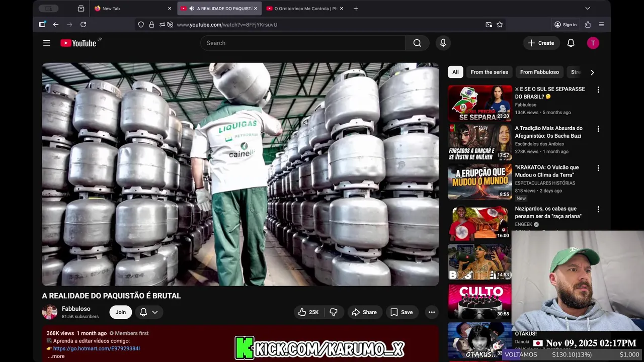Open the Bacha Bazi video thumbnail

point(479,142)
